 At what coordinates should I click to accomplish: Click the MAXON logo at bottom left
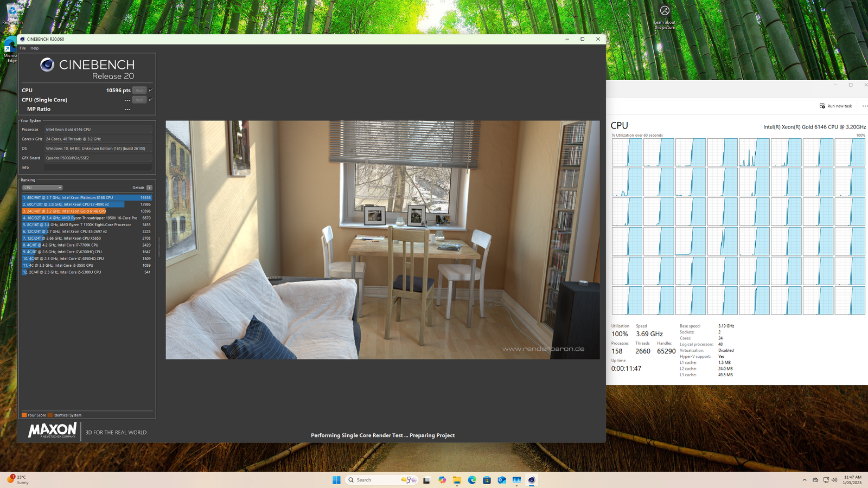point(52,431)
